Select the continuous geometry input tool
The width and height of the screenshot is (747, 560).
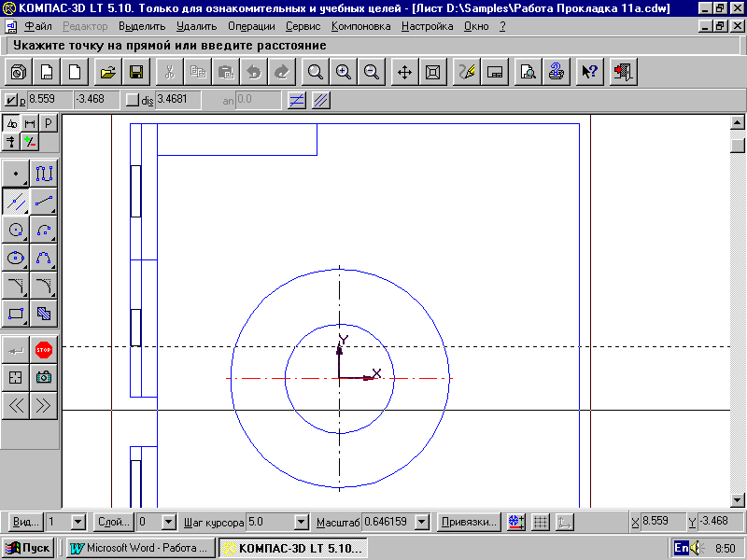44,174
